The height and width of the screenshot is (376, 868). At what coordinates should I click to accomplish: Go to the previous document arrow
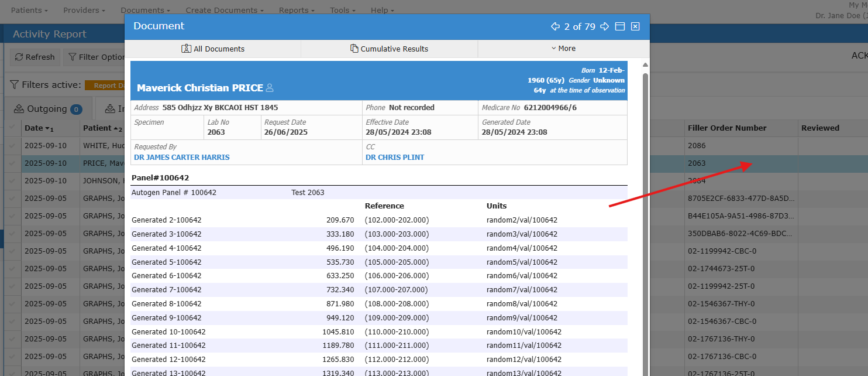555,26
